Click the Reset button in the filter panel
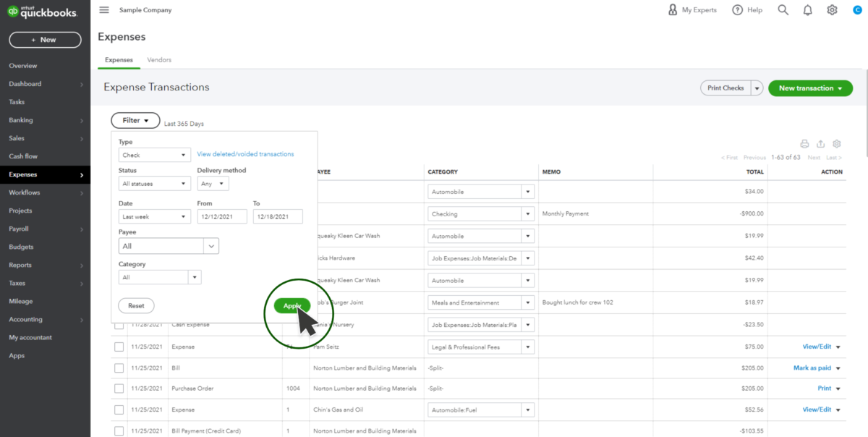The image size is (868, 437). coord(136,305)
